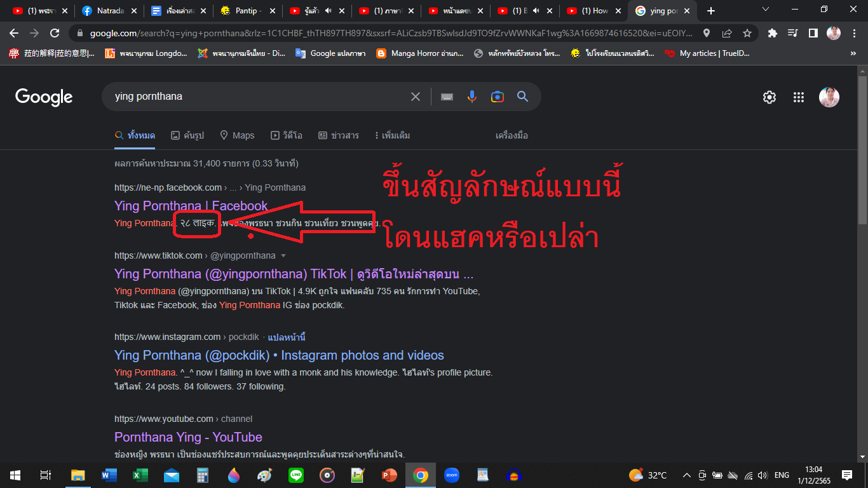The image size is (868, 488).
Task: Submit search with the magnifier icon
Action: click(x=522, y=97)
